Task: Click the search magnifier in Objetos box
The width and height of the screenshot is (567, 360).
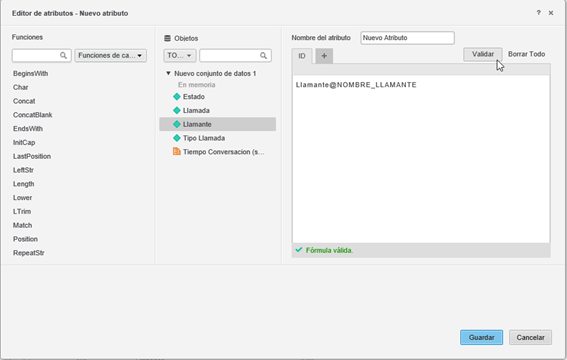Action: tap(263, 56)
